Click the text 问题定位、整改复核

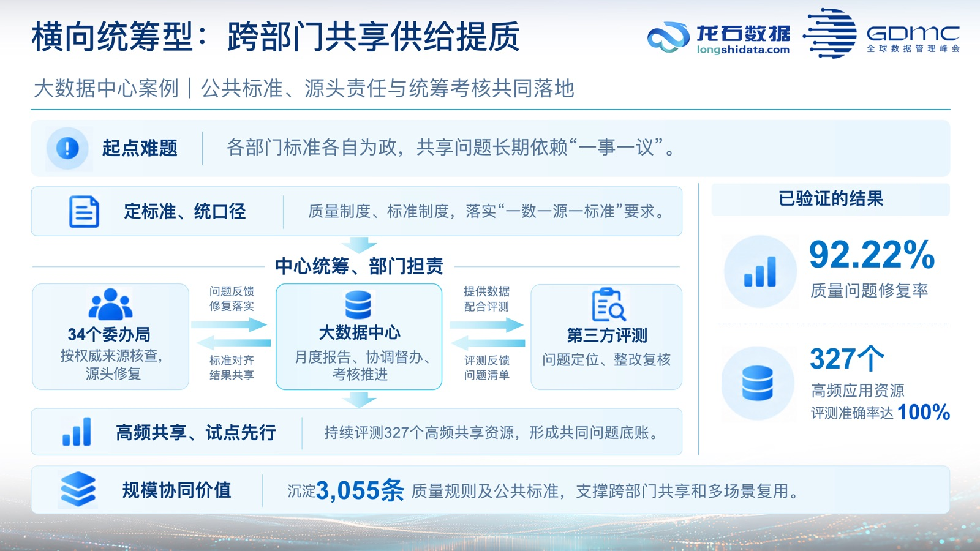[x=606, y=359]
